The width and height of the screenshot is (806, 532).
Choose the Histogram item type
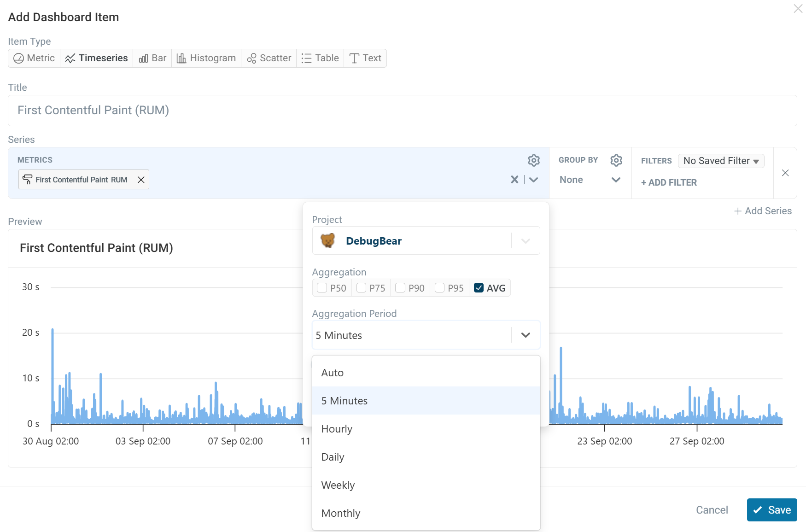(x=206, y=58)
